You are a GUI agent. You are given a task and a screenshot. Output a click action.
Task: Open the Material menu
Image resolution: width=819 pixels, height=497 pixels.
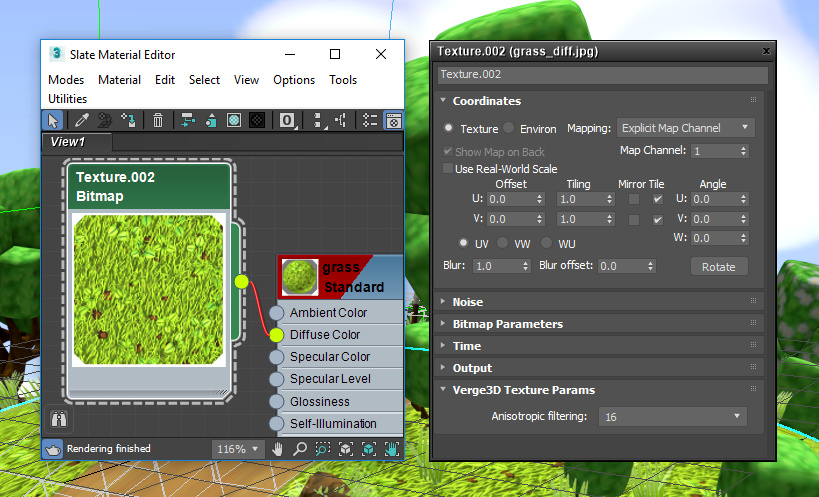(120, 80)
